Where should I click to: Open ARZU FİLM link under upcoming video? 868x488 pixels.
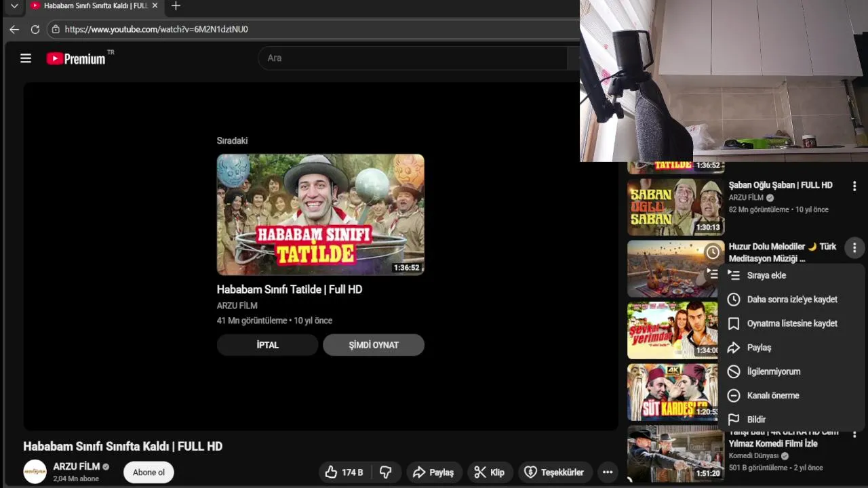(237, 306)
